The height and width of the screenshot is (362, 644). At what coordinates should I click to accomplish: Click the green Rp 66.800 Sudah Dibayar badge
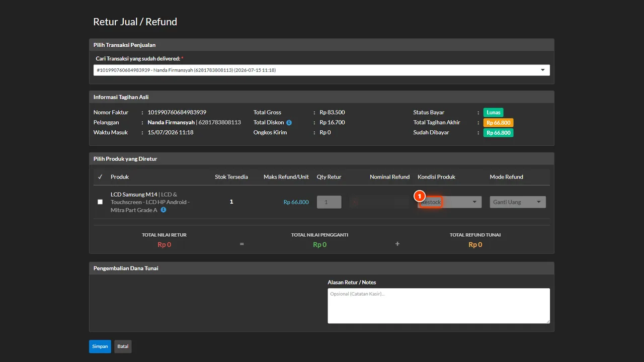click(x=498, y=133)
